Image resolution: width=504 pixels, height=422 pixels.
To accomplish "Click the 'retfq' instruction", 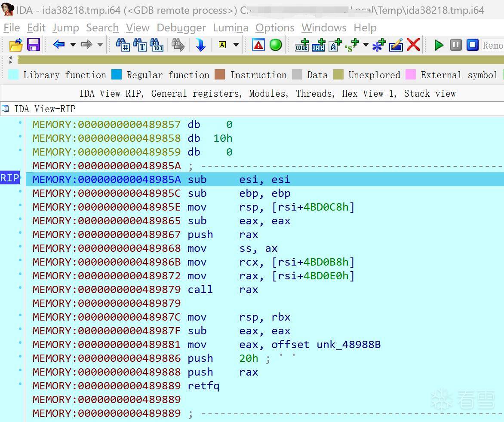I will [203, 386].
